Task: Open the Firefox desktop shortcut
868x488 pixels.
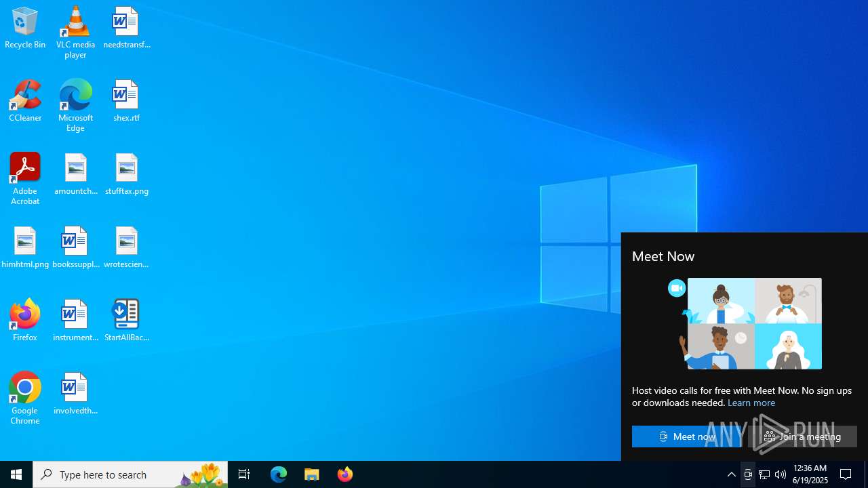Action: tap(25, 321)
